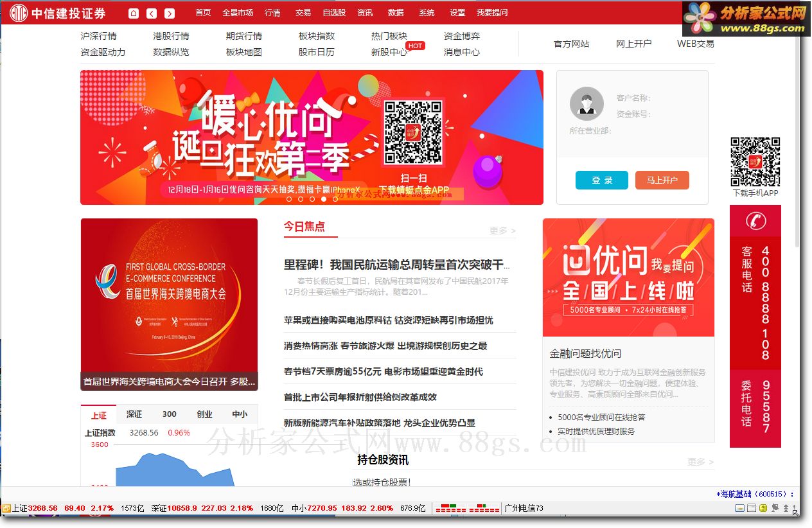Click the home icon in title bar
The image size is (812, 528).
(x=134, y=13)
